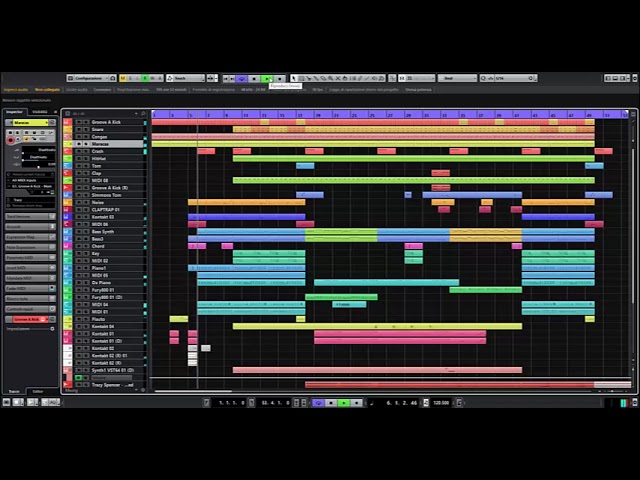Click the Quantize Q icon in toolbar
640x480 pixels.
(483, 78)
